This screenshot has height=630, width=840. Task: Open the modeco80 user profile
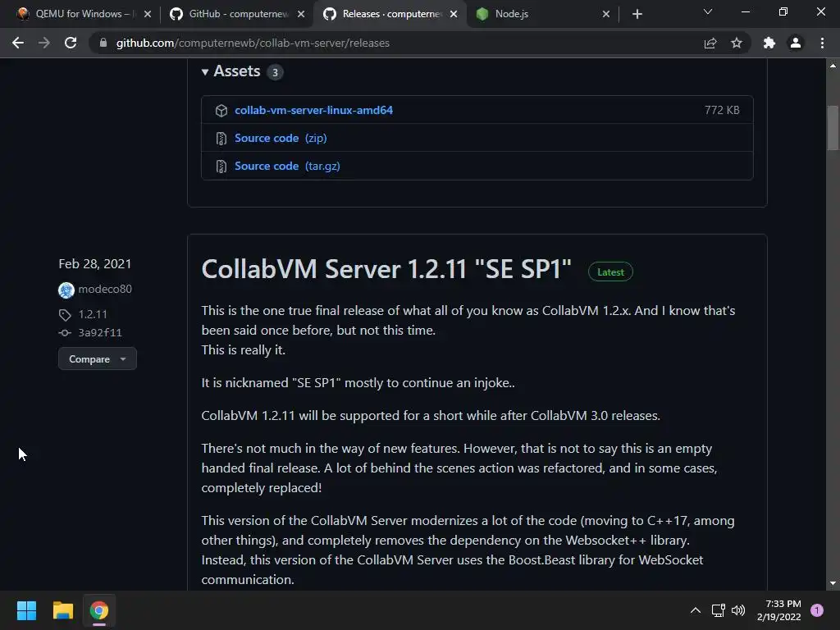pyautogui.click(x=105, y=290)
